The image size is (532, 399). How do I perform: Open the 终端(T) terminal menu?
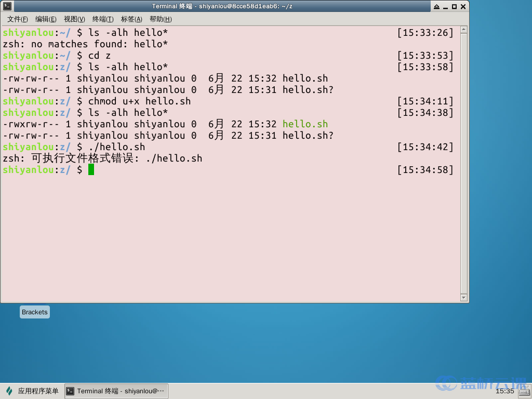coord(103,19)
